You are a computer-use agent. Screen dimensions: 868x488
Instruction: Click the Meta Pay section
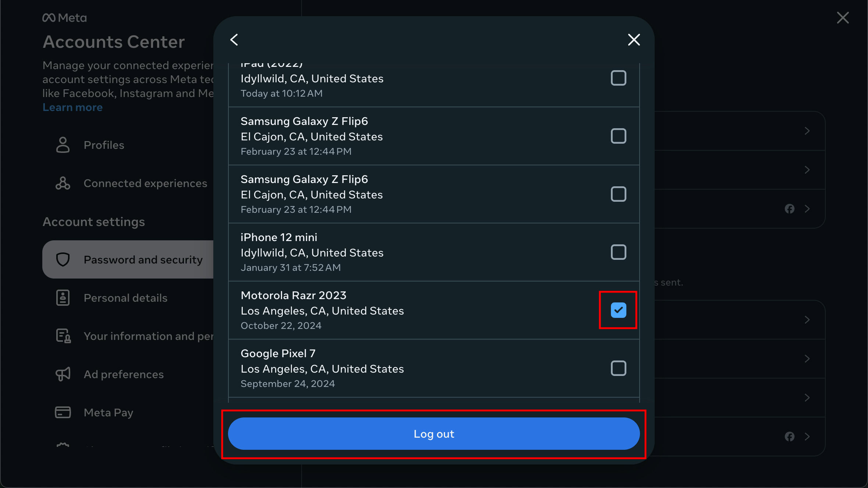pyautogui.click(x=108, y=412)
